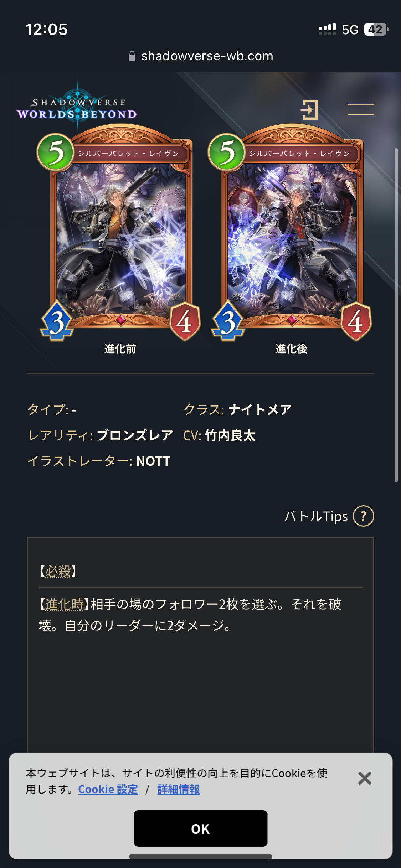
Task: Close the cookie banner with X
Action: (x=365, y=778)
